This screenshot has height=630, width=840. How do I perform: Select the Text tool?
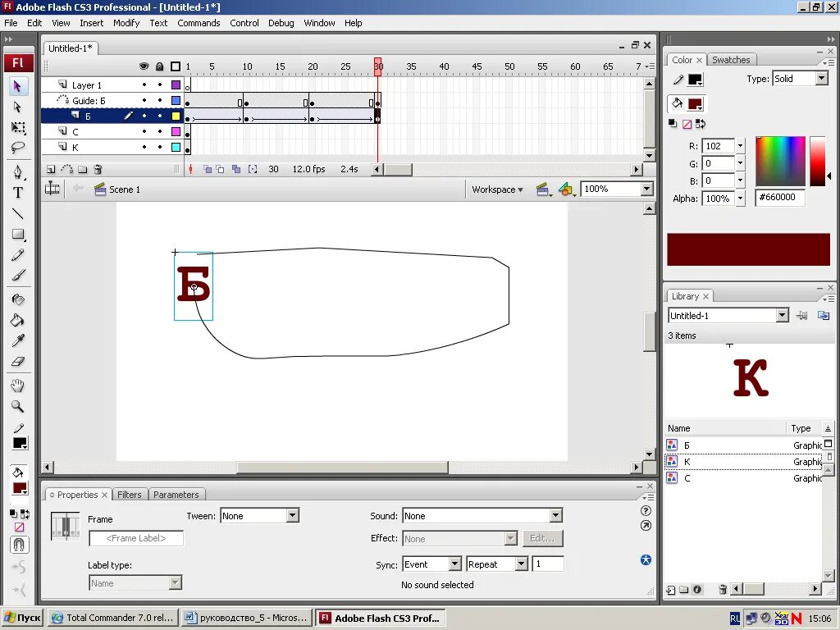pyautogui.click(x=18, y=193)
